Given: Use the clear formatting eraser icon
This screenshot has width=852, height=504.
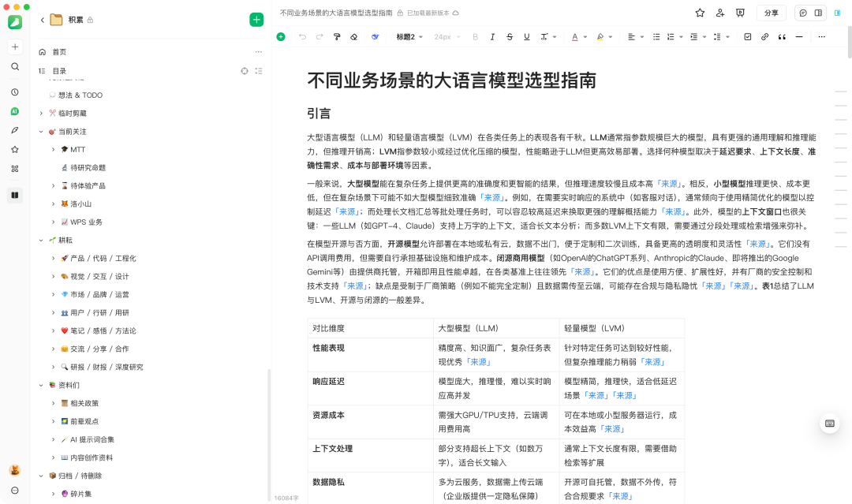Looking at the screenshot, I should coord(352,36).
